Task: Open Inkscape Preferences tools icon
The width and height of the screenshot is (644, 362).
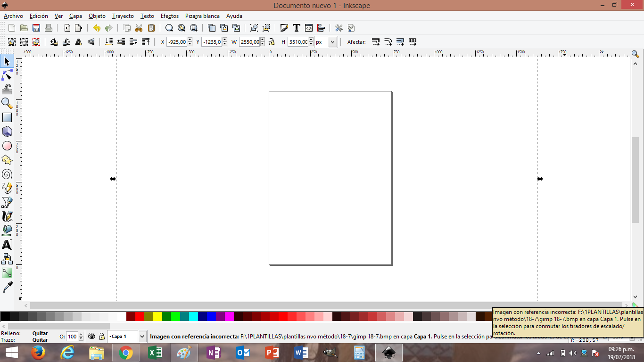Action: [x=339, y=28]
